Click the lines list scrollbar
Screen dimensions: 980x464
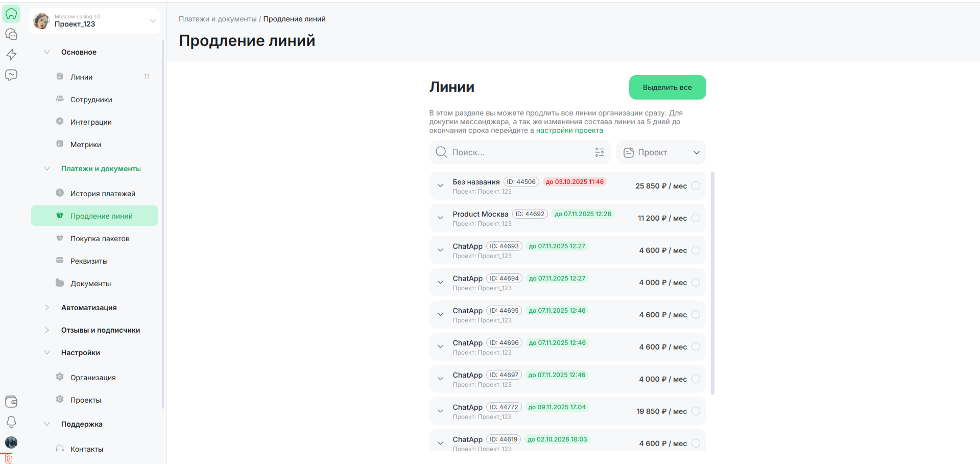(712, 284)
